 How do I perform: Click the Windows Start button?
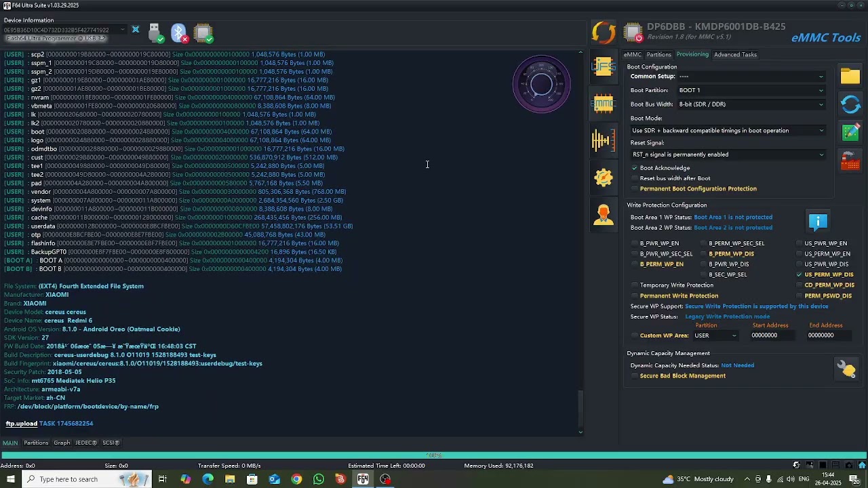[x=10, y=479]
